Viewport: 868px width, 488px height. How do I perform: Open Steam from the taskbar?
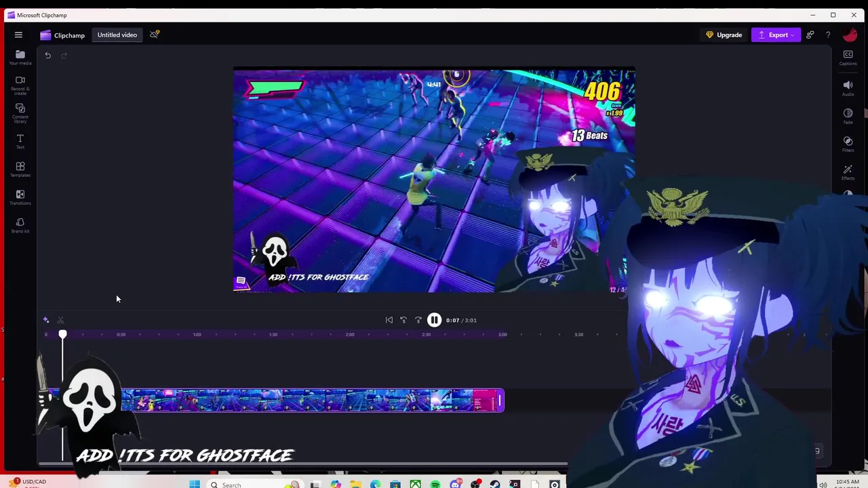(x=495, y=484)
